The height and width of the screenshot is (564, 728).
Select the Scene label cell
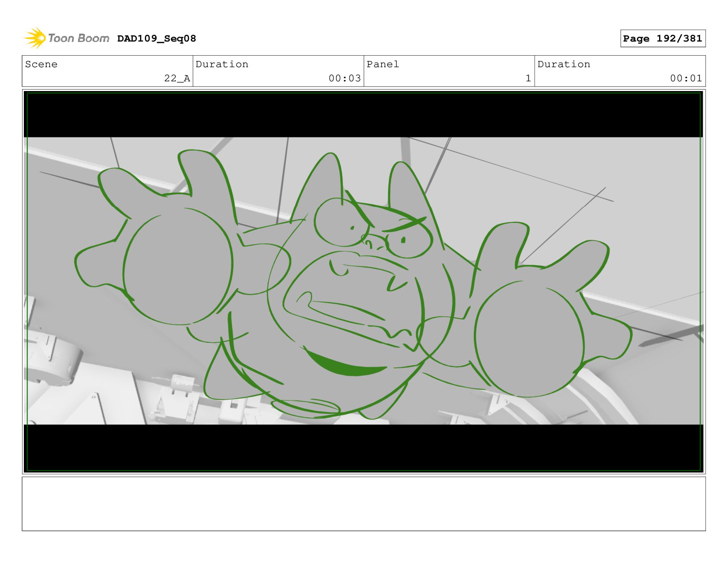pyautogui.click(x=107, y=71)
